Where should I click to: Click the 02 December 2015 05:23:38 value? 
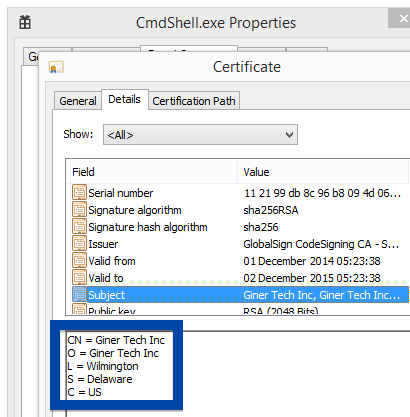pyautogui.click(x=312, y=278)
